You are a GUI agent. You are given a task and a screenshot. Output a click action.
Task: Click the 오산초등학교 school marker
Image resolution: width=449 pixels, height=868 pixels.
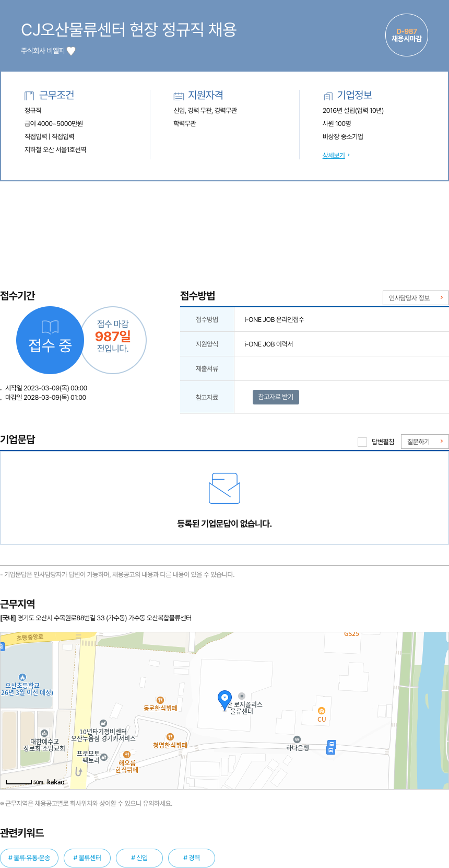click(x=22, y=677)
